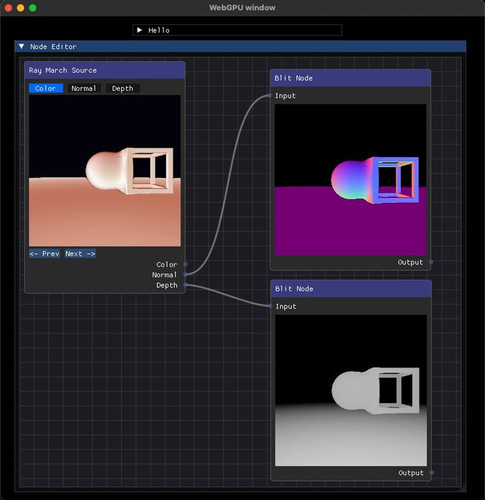Click the upper Blit Node Input pin
The height and width of the screenshot is (500, 485).
270,96
